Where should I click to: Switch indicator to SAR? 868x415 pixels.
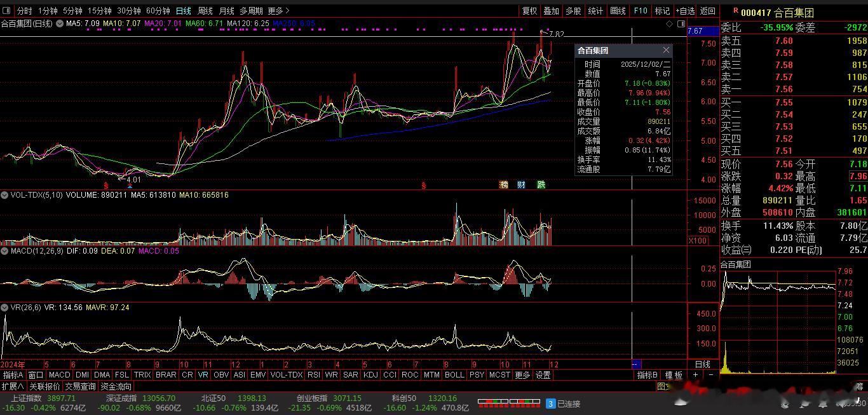[351, 375]
